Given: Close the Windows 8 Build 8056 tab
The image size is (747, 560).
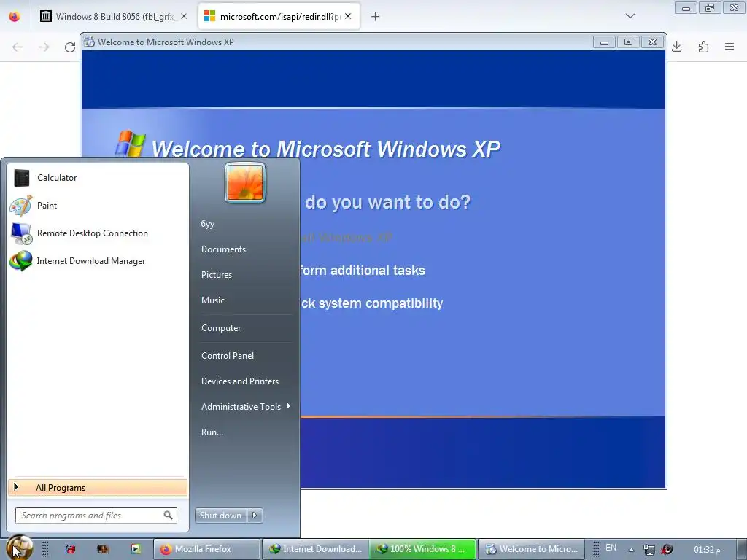Looking at the screenshot, I should click(x=184, y=16).
